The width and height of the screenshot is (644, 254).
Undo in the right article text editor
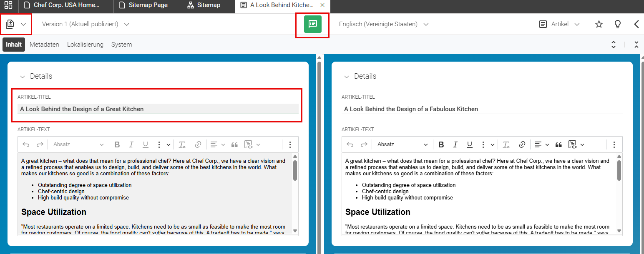350,144
